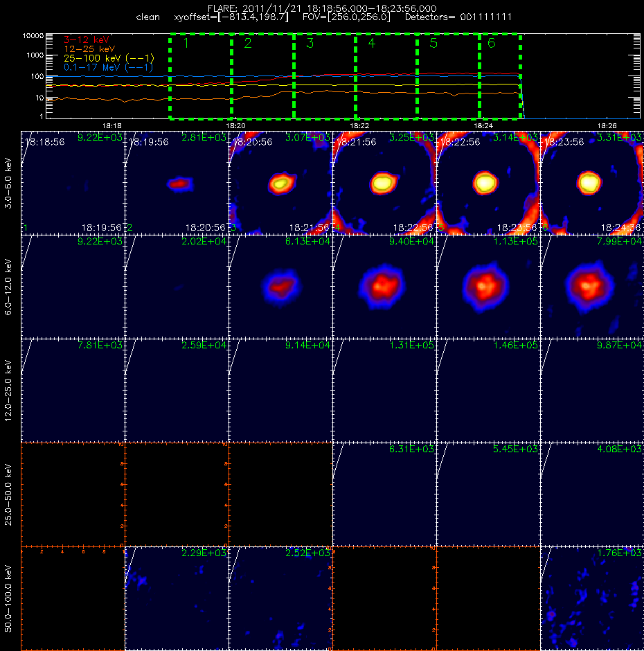
Task: Click the "6.0-12.0 keV" row label
Action: click(8, 287)
